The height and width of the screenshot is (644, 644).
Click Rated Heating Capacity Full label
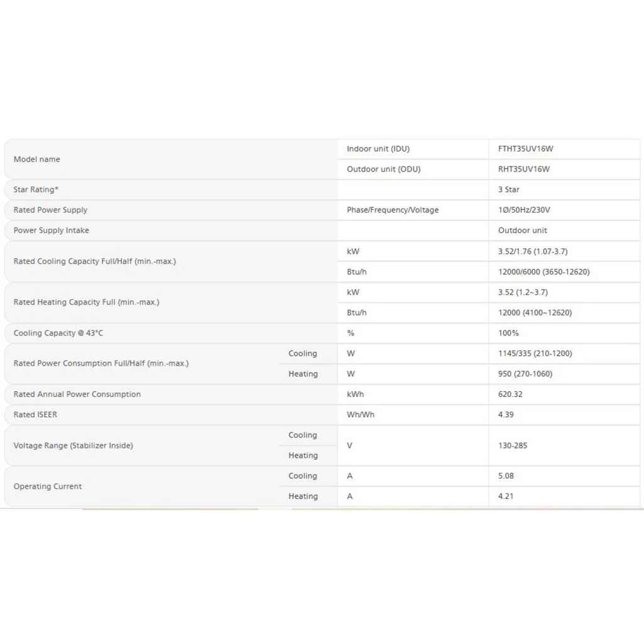tap(86, 302)
